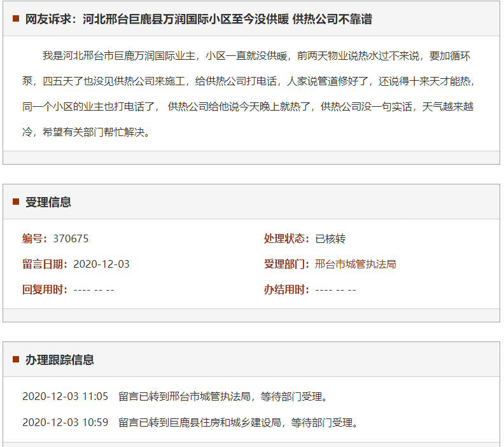504x447 pixels.
Task: Select the 办理跟踪信息 section heading
Action: click(x=60, y=360)
